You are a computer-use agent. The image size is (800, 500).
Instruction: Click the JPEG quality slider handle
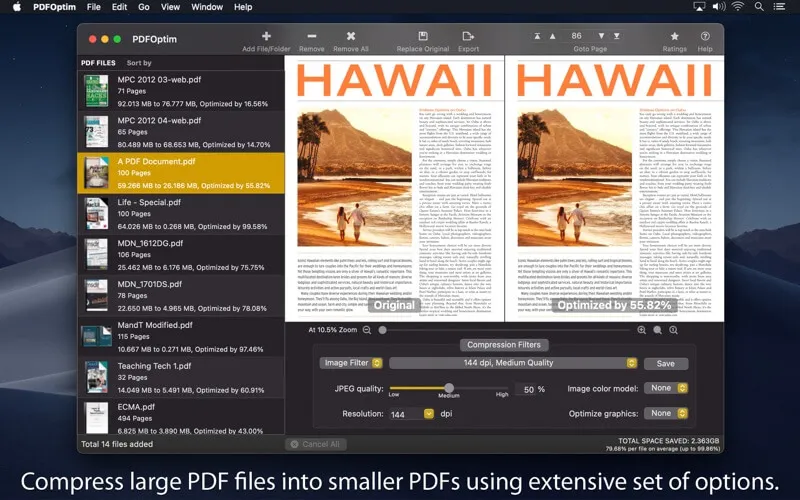click(448, 388)
